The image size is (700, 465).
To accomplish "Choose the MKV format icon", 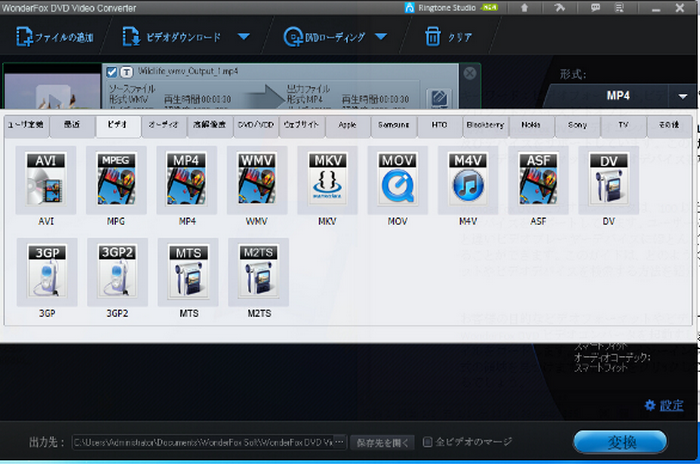I will coord(327,180).
